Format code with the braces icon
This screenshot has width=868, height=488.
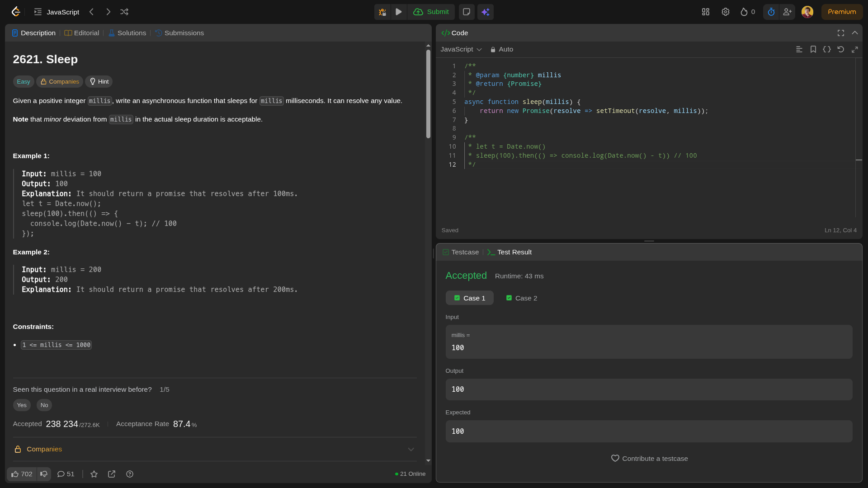(827, 49)
